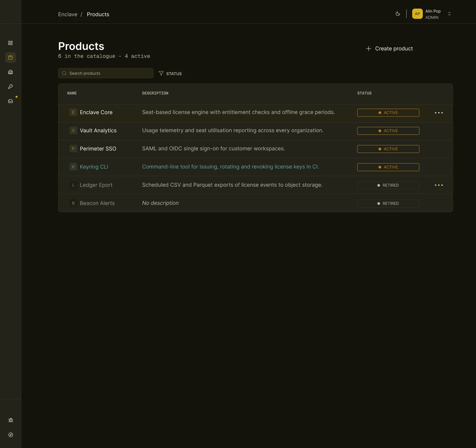Open the actions menu for Enclave Core
The image size is (476, 448).
coord(439,113)
